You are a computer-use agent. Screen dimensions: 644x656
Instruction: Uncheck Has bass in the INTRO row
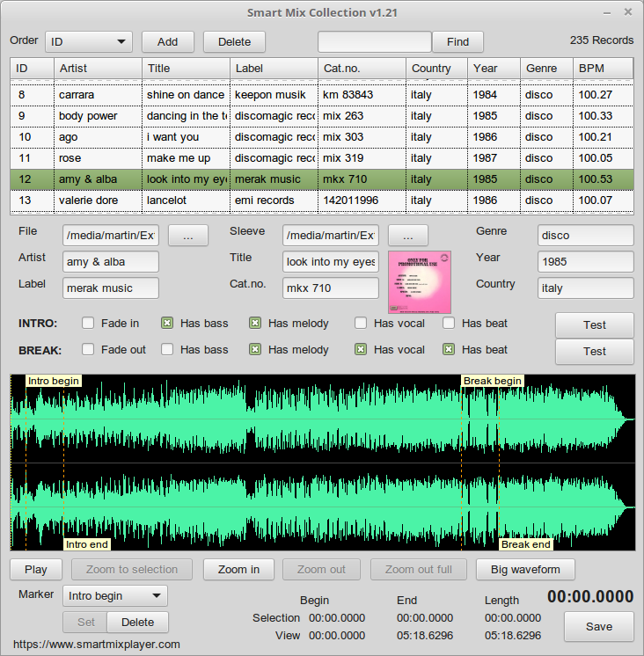[167, 324]
